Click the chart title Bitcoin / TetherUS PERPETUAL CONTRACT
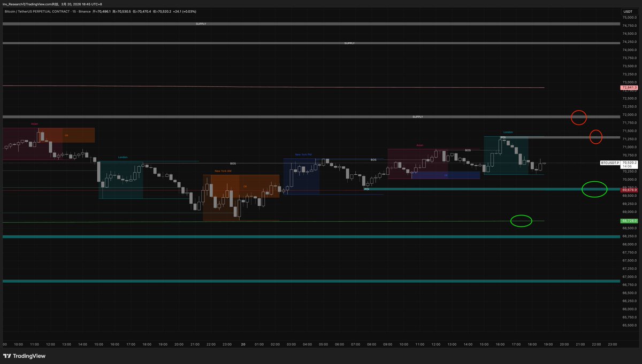Screen dimensions: 642x364 coord(37,11)
